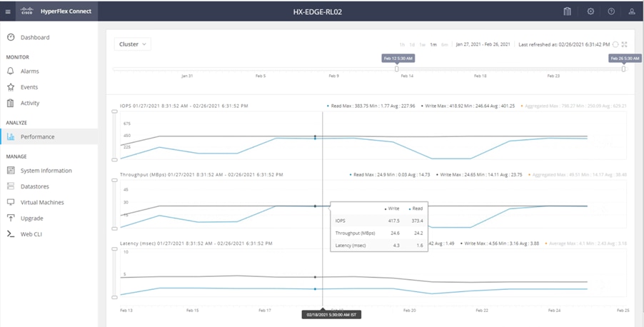Click the HX-EDGE-RL02 cluster title
The width and height of the screenshot is (644, 327).
click(x=318, y=12)
